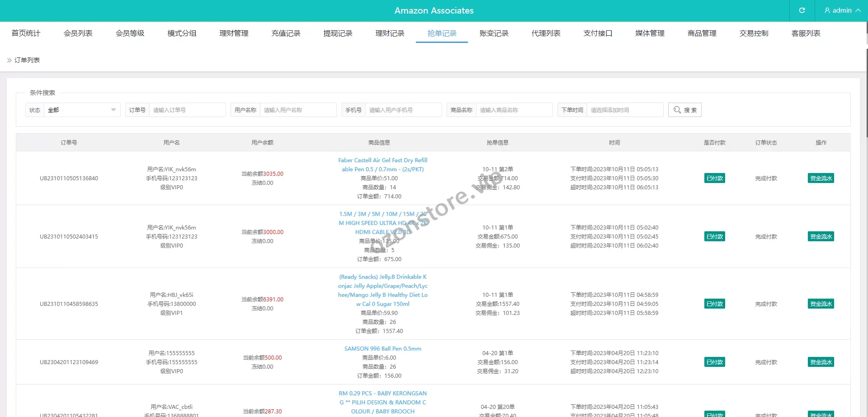Open the 提现记录 tab

pos(338,33)
